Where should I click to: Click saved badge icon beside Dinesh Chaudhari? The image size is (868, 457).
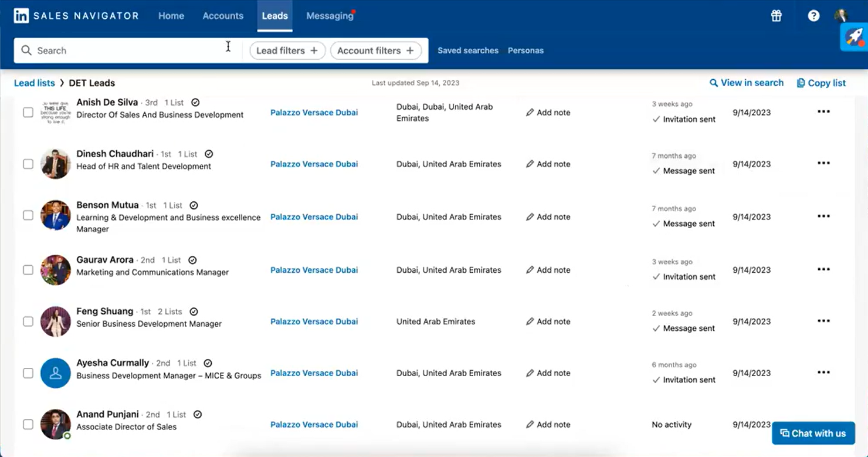click(209, 154)
